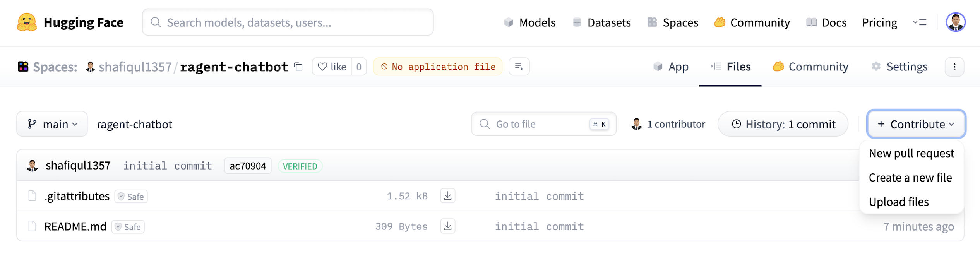Open commit hash ac70904
This screenshot has width=980, height=274.
(248, 166)
